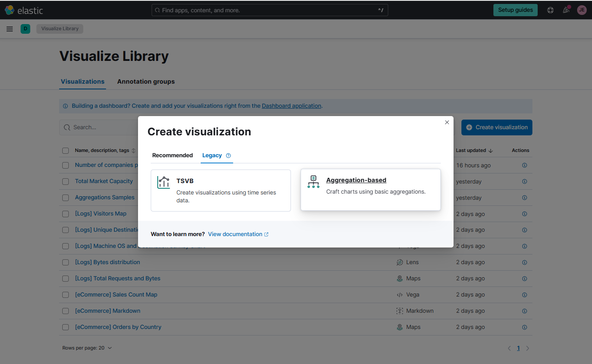Image resolution: width=592 pixels, height=364 pixels.
Task: Click the Elastic logo
Action: tap(24, 10)
